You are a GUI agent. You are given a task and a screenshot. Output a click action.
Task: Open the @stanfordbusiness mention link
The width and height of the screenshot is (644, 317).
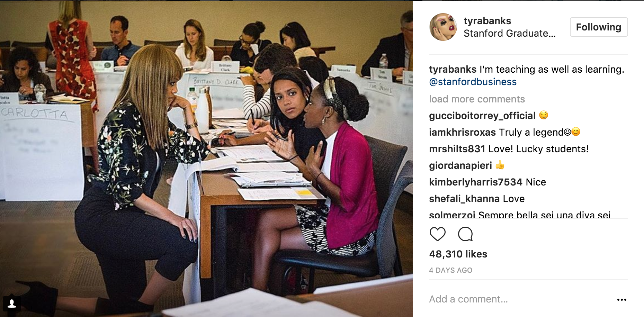473,82
